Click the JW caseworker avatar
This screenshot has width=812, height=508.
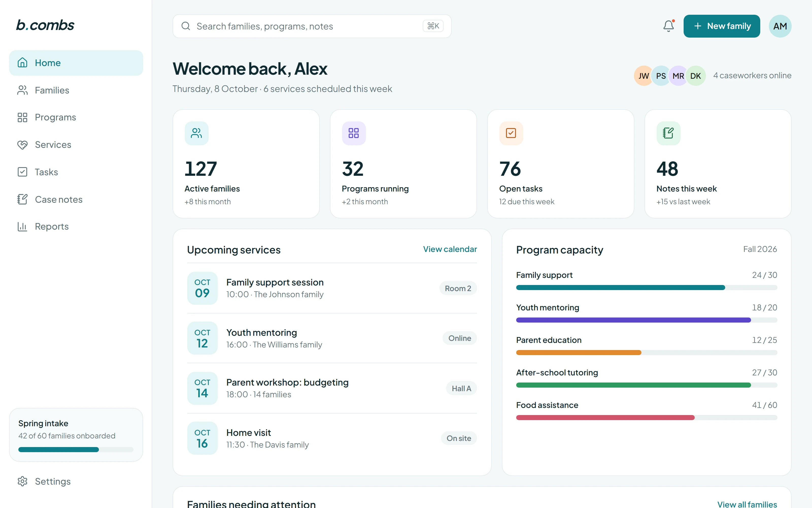pyautogui.click(x=643, y=76)
